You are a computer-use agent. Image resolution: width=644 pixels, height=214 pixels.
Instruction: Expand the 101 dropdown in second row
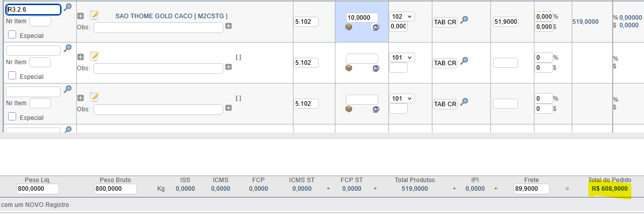pos(402,57)
